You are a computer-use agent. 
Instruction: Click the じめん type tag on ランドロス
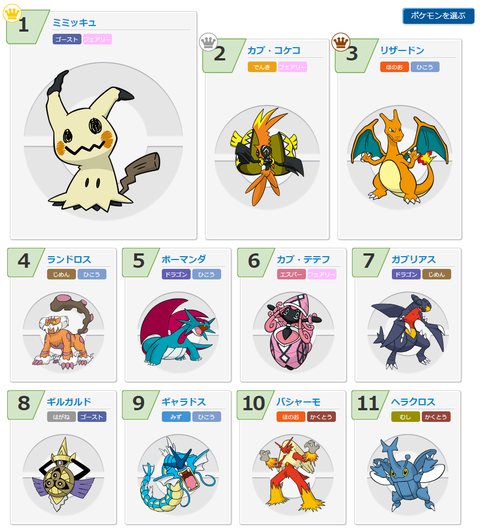pos(62,274)
